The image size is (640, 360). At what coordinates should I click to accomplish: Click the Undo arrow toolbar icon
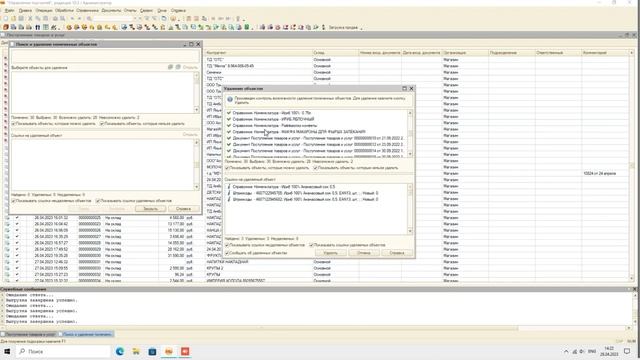[72, 18]
